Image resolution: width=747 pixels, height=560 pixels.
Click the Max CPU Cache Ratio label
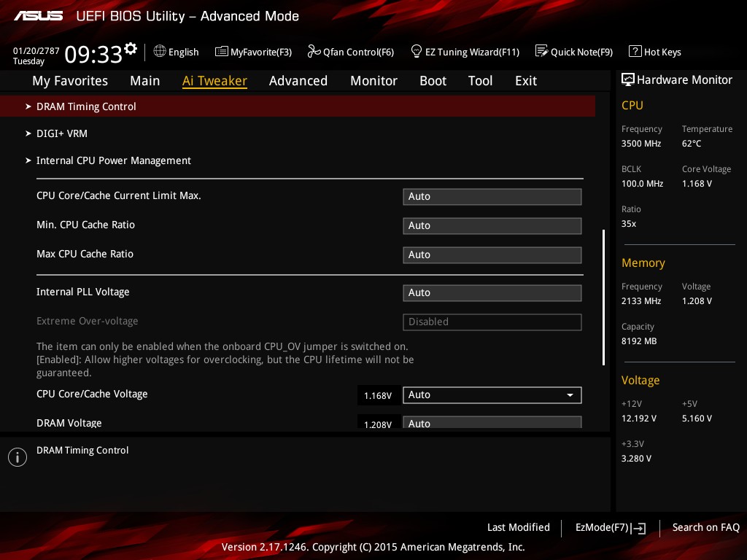tap(85, 254)
